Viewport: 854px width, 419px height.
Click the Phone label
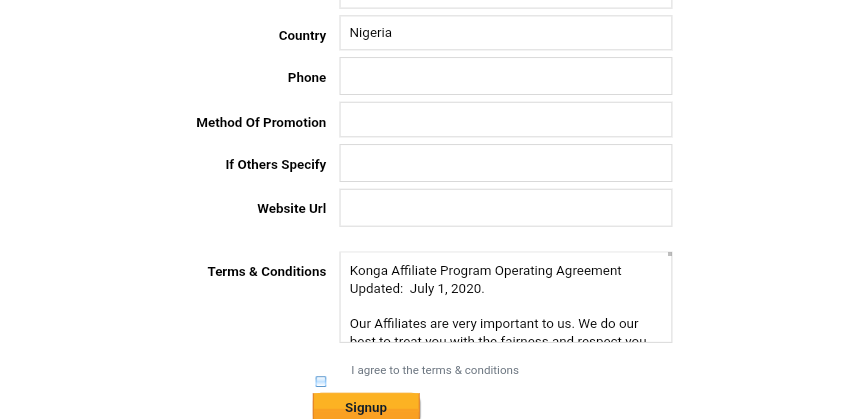click(x=306, y=78)
